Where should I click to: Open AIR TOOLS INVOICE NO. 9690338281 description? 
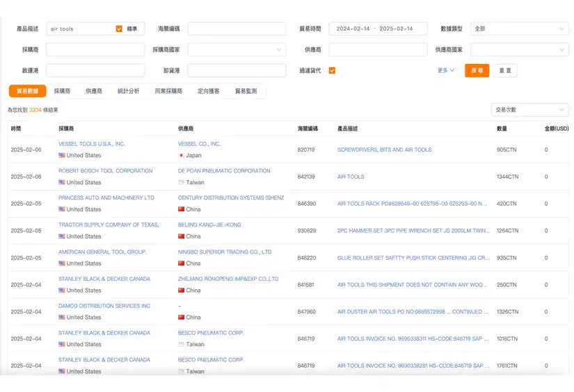413,366
